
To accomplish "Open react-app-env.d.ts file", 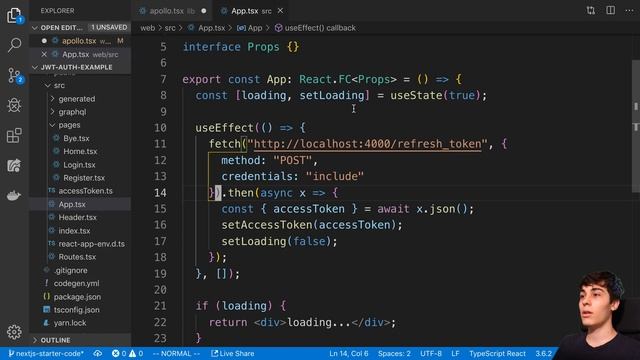I will point(91,244).
